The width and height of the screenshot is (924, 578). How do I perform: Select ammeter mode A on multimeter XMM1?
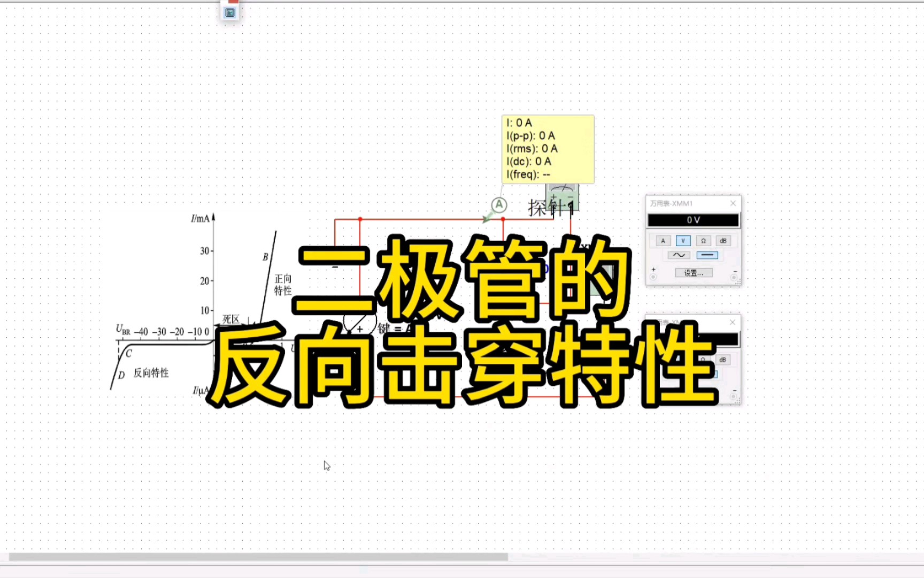663,241
